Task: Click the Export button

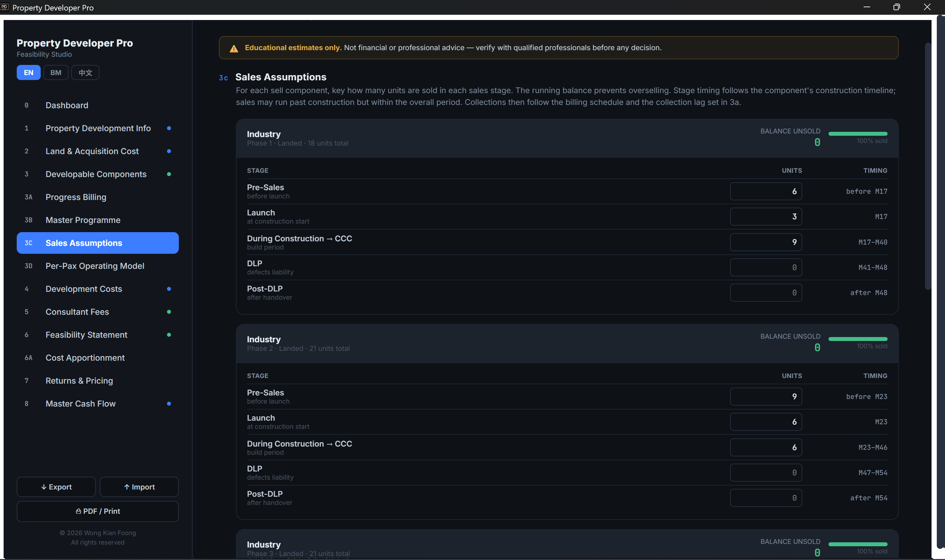Action: [x=56, y=487]
